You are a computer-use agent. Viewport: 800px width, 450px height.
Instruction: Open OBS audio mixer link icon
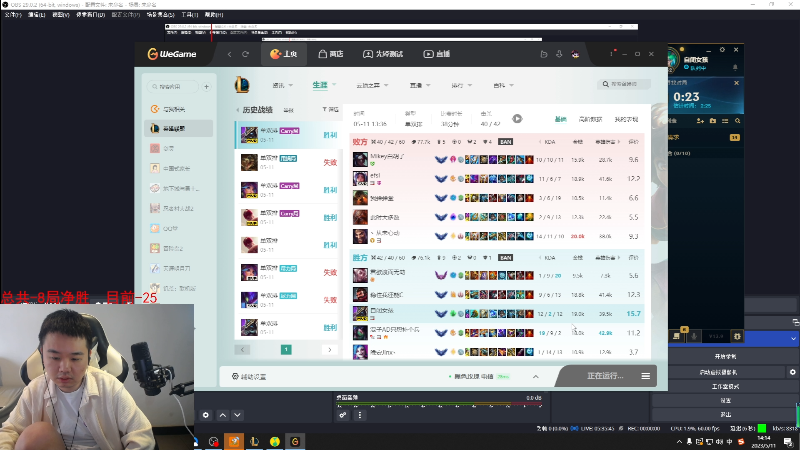pyautogui.click(x=343, y=415)
